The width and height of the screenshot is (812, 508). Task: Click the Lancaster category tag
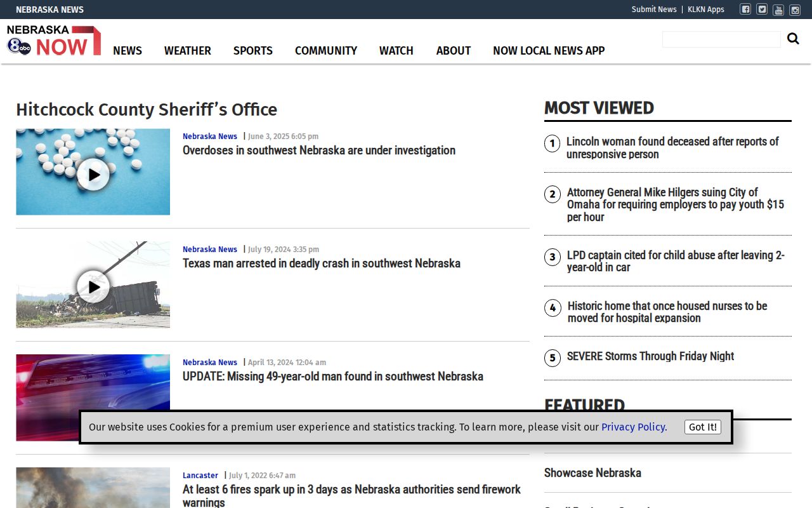[x=200, y=476]
